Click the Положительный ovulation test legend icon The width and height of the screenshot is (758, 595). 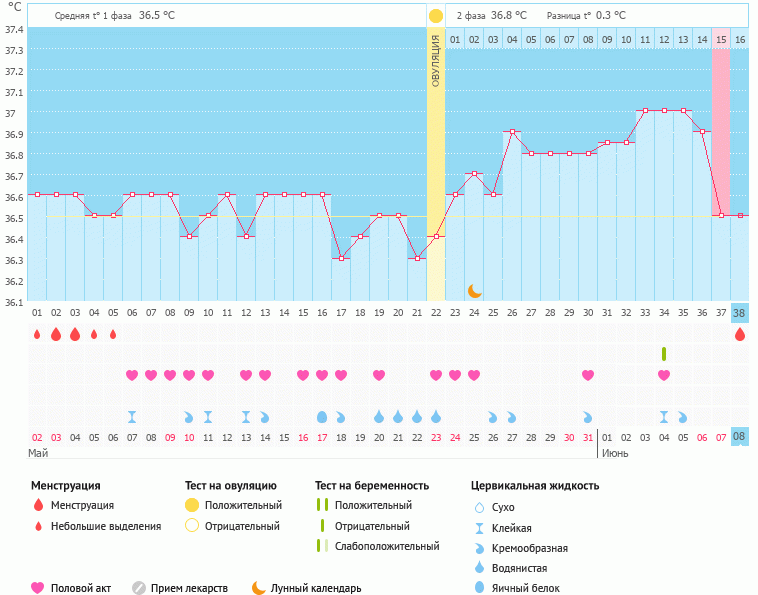[x=192, y=506]
